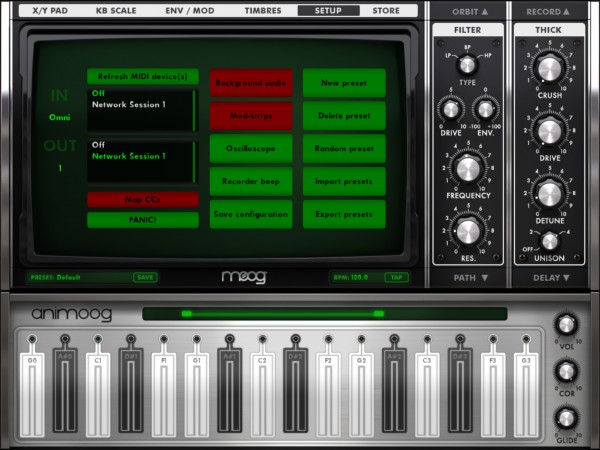The width and height of the screenshot is (600, 450).
Task: Toggle the Recorder beep option
Action: 251,181
